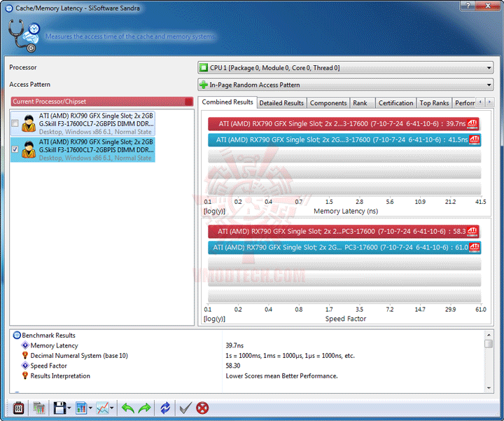The image size is (504, 421).
Task: Open the Components tab
Action: pos(328,103)
